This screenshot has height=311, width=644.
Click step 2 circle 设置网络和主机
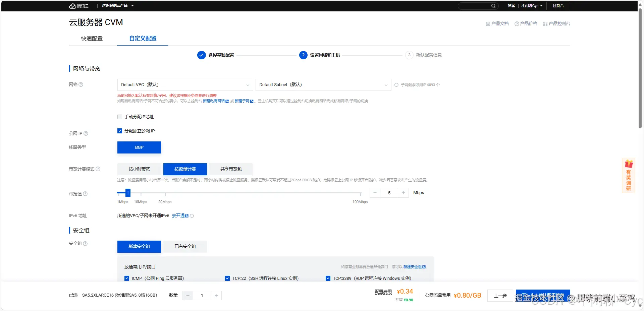pyautogui.click(x=303, y=55)
